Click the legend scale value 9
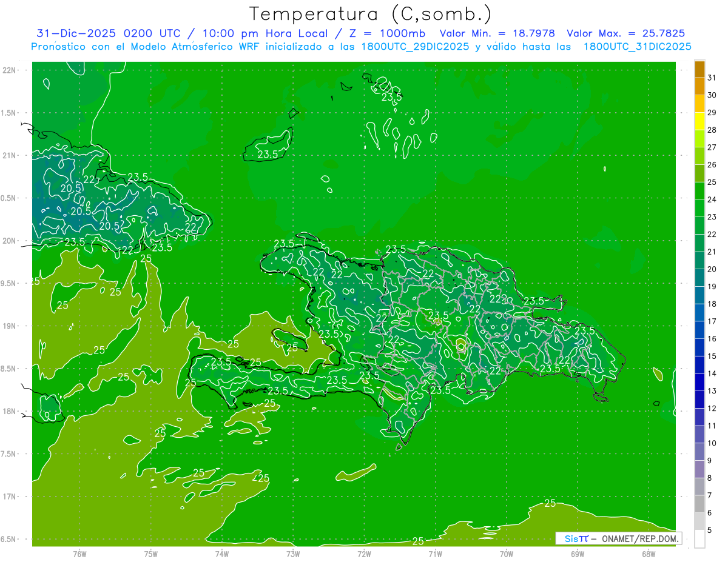Screen dimensions: 728x562 point(710,461)
